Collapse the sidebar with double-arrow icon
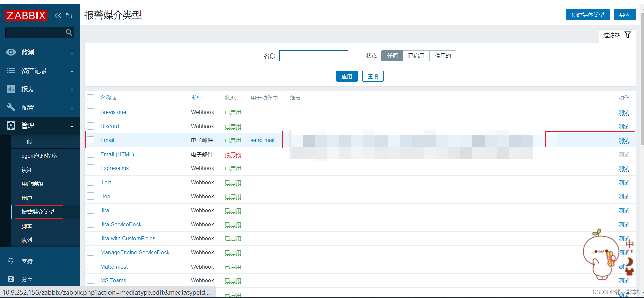 tap(58, 15)
